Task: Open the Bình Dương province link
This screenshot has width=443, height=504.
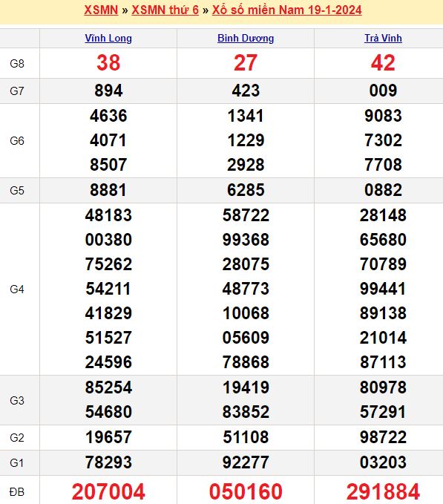Action: 246,39
